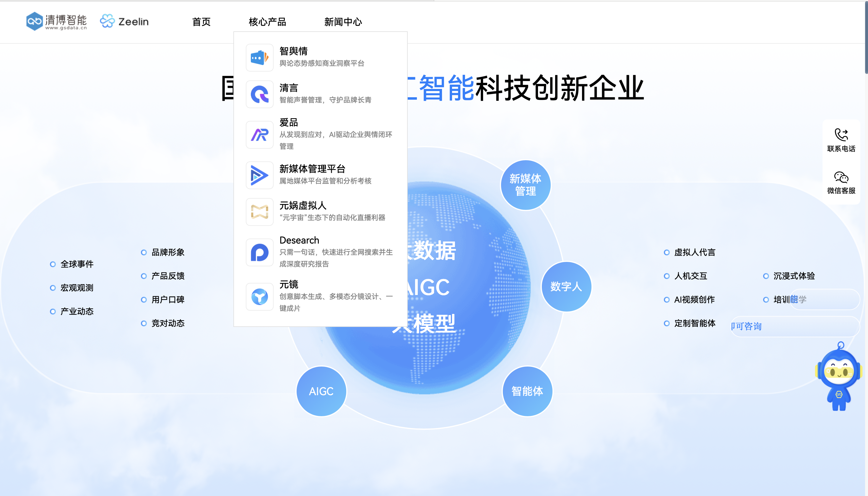Click the 新媒体管理平台 play-style icon
The width and height of the screenshot is (868, 496).
click(x=259, y=175)
